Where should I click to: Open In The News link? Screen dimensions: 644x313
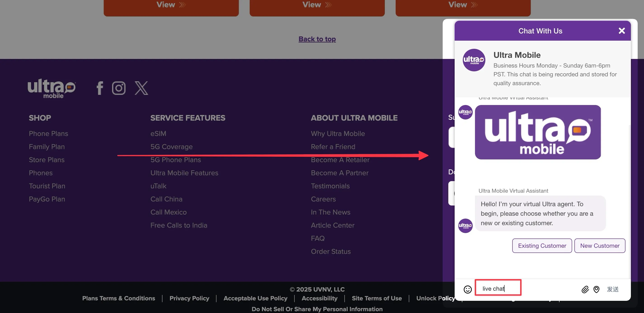(331, 212)
